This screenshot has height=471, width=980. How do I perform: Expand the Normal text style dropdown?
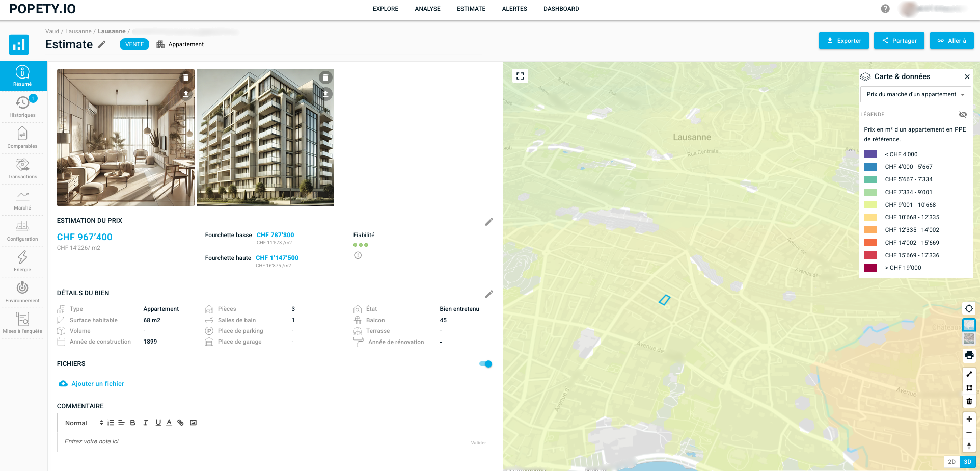coord(84,423)
